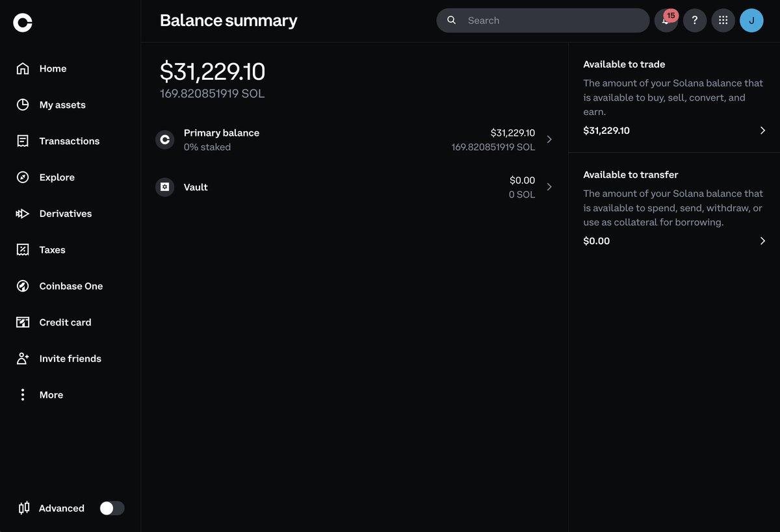The height and width of the screenshot is (532, 780).
Task: Select Explore in the sidebar
Action: 57,177
